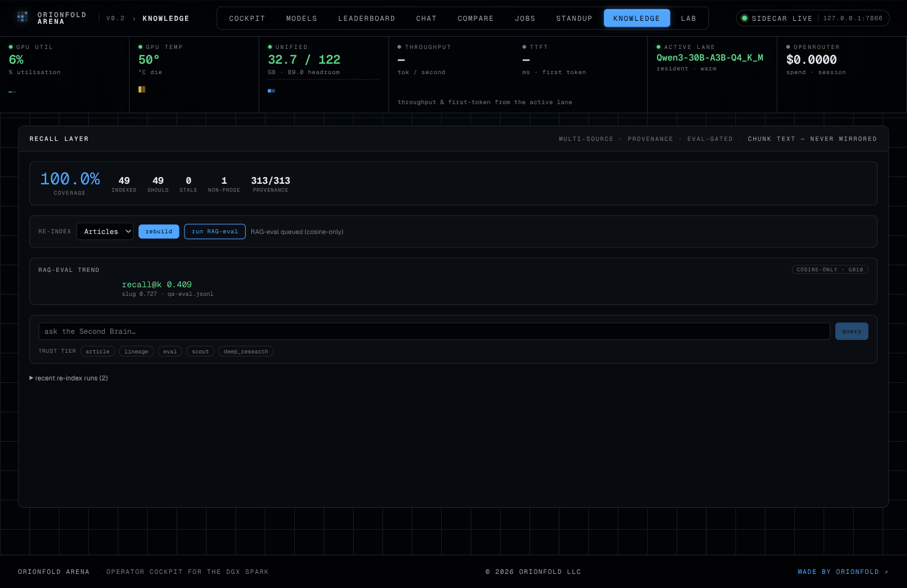Click the slug 0.727 · qa-eval.jsonl text
The image size is (907, 588).
(x=167, y=294)
